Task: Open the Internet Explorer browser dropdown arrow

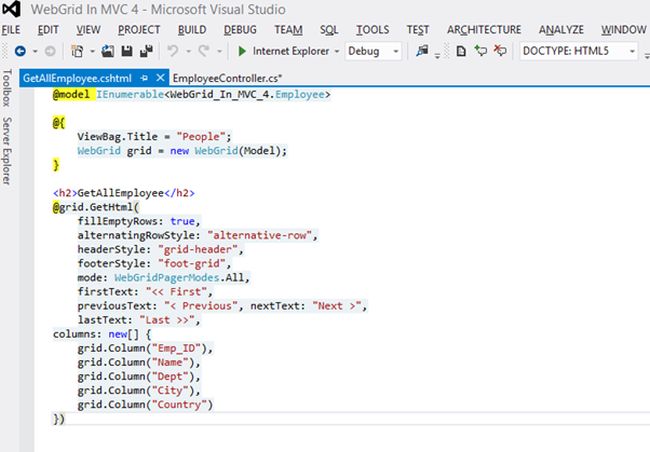Action: 337,51
